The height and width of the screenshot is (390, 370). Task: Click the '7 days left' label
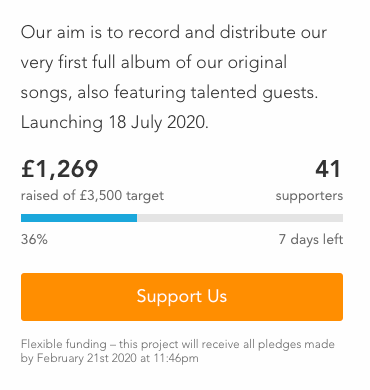tap(311, 239)
